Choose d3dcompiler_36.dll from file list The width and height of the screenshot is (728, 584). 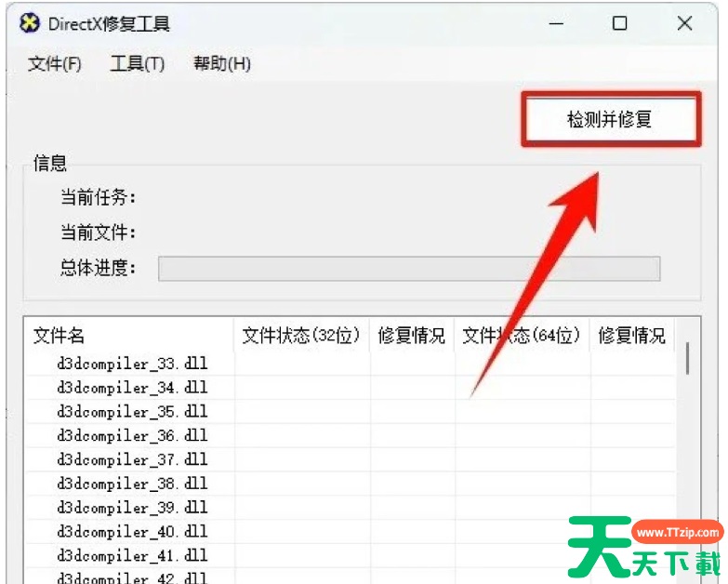pyautogui.click(x=132, y=436)
